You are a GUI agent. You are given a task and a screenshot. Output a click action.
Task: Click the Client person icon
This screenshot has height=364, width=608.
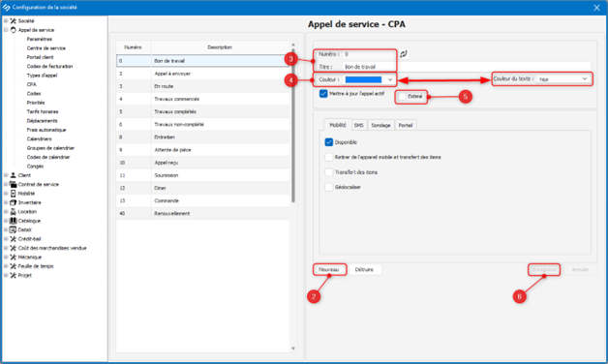[14, 175]
